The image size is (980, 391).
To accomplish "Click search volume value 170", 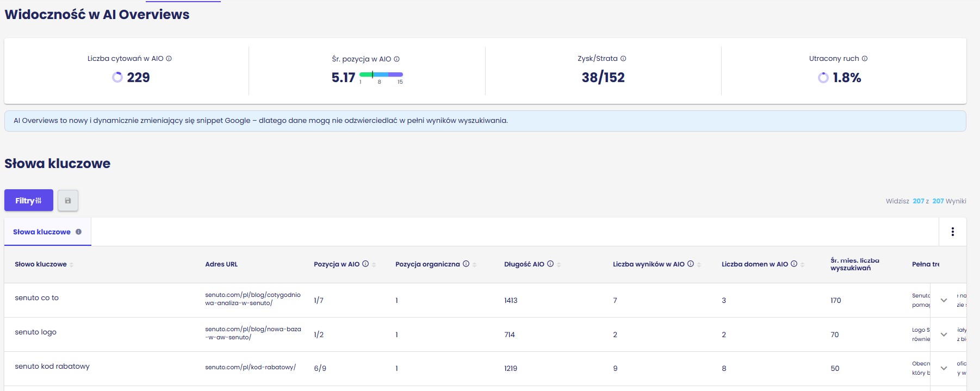I will (836, 300).
